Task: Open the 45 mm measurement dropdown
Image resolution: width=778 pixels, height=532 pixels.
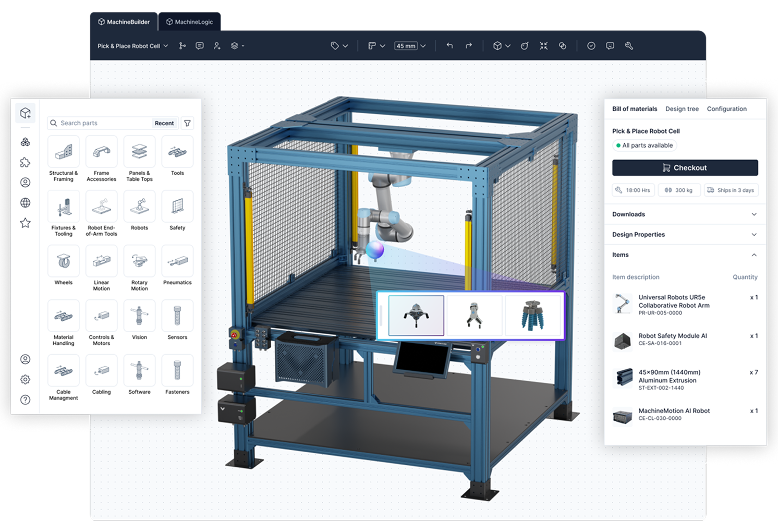Action: 410,46
